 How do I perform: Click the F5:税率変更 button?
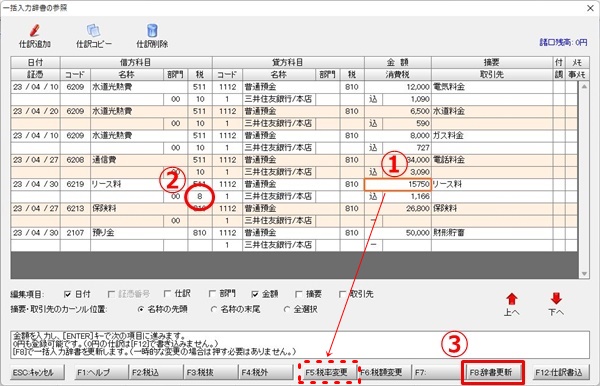point(329,372)
